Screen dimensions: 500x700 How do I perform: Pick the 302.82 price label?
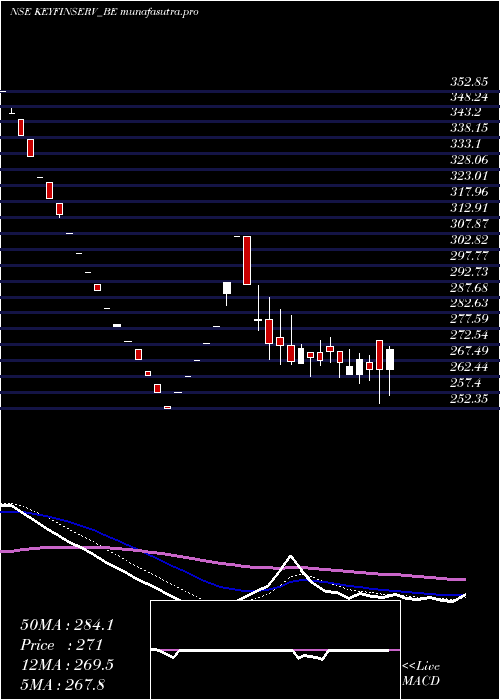[x=468, y=239]
